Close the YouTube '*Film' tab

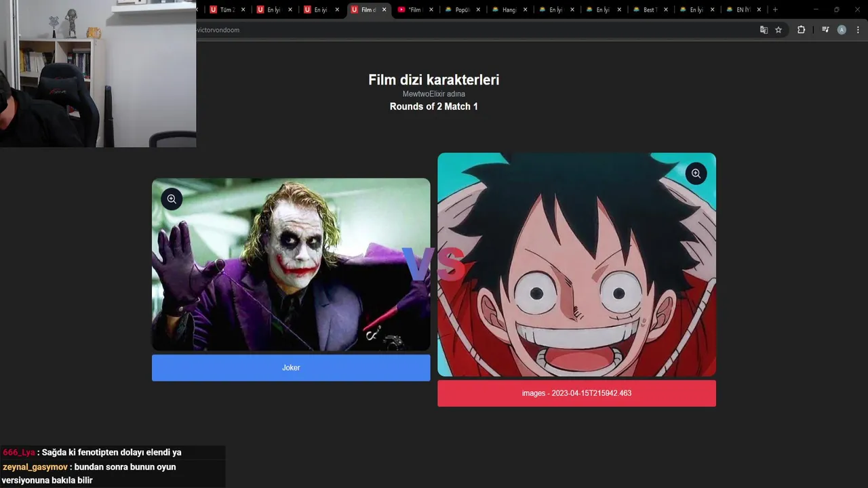tap(431, 9)
